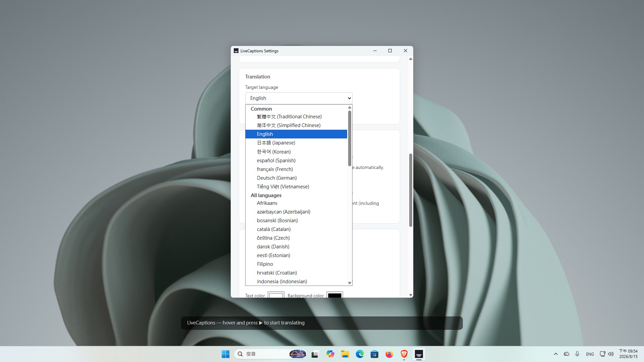Click the network tray icon
The width and height of the screenshot is (644, 362).
[602, 354]
